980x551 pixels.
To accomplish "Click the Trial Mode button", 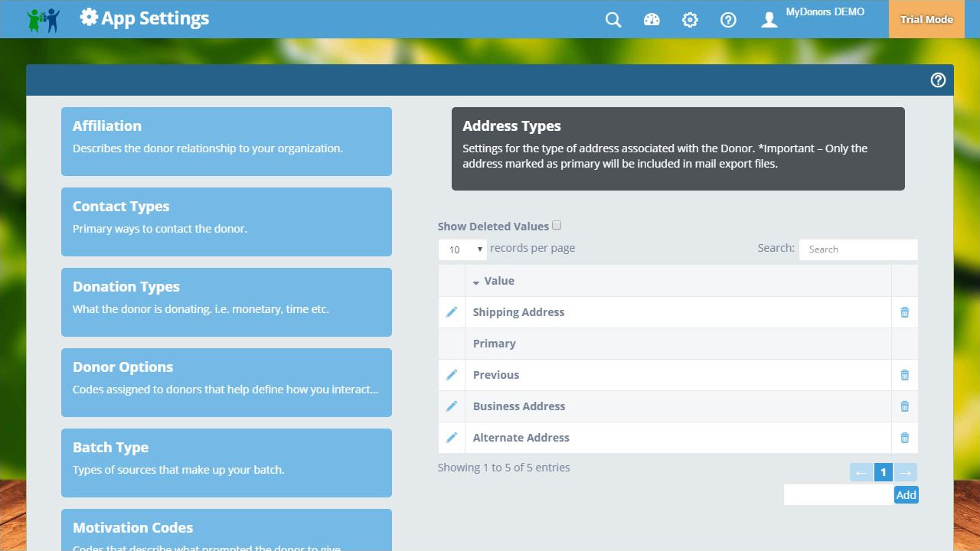I will tap(926, 19).
